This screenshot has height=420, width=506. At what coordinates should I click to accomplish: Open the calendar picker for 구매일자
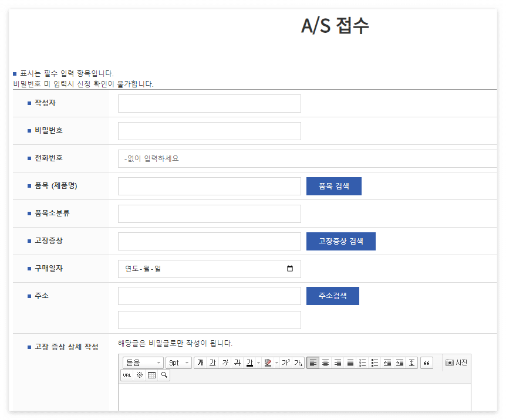point(290,269)
